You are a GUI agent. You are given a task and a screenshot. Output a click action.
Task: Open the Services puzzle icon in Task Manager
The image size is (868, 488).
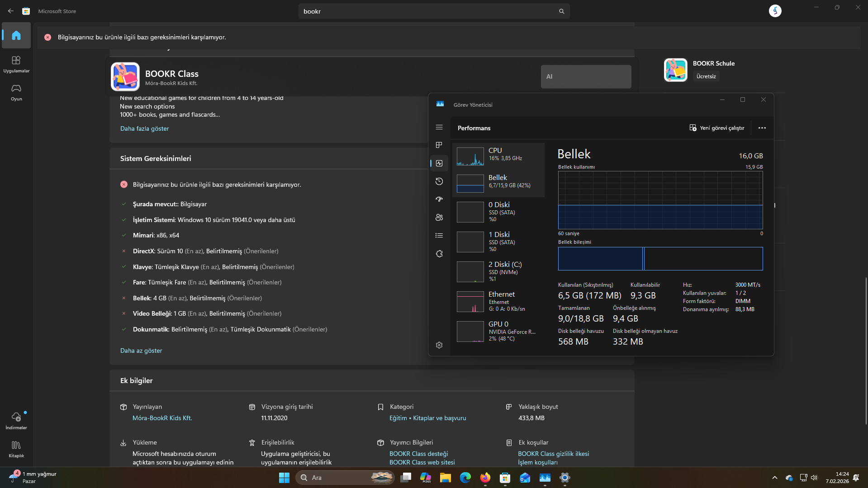[x=439, y=254]
